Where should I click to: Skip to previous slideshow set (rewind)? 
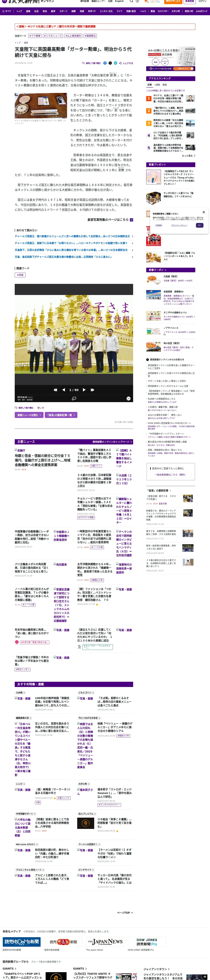pos(56,390)
